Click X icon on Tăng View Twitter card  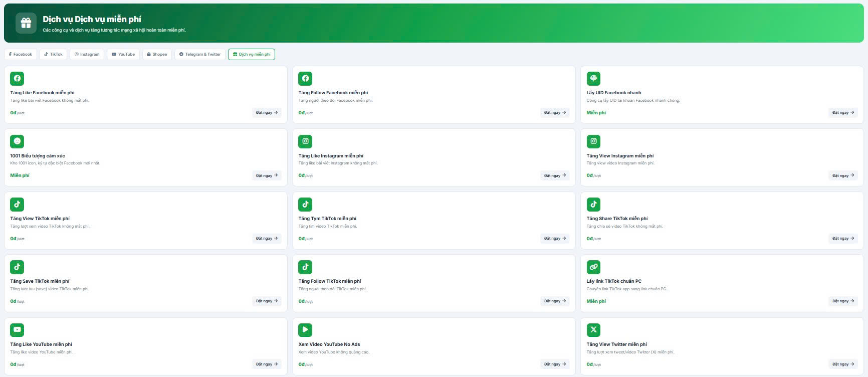point(593,330)
